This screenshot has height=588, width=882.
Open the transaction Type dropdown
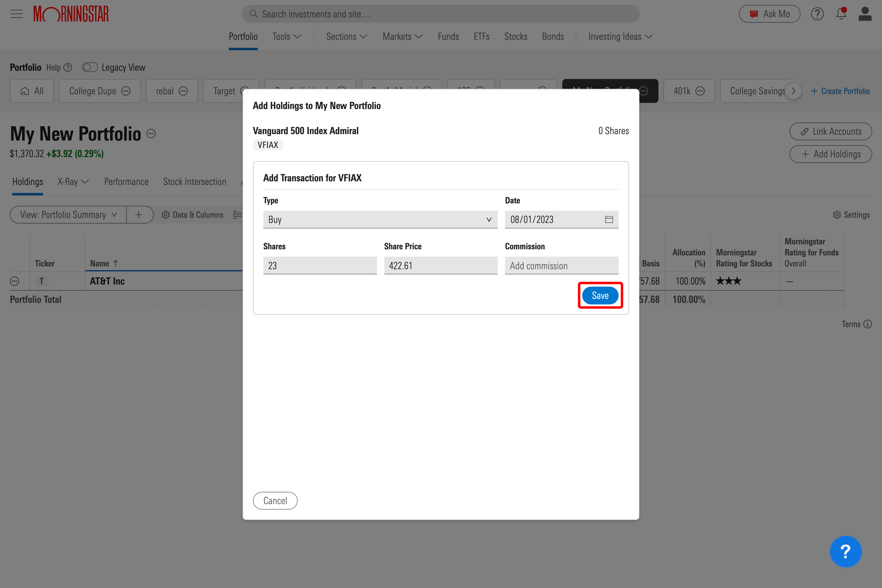380,220
